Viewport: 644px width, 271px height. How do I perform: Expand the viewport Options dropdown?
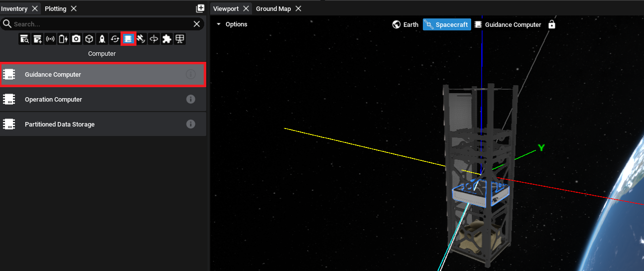pos(232,24)
